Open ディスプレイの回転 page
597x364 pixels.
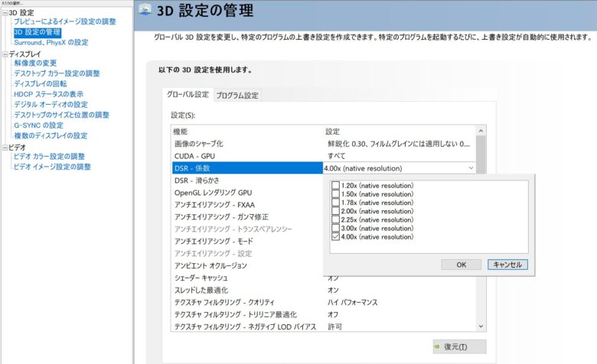tap(41, 83)
